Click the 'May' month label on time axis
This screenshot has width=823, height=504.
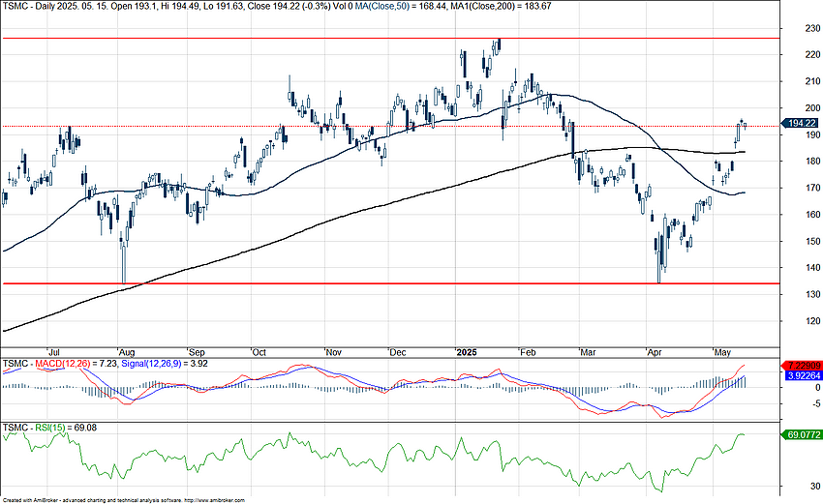tap(722, 352)
